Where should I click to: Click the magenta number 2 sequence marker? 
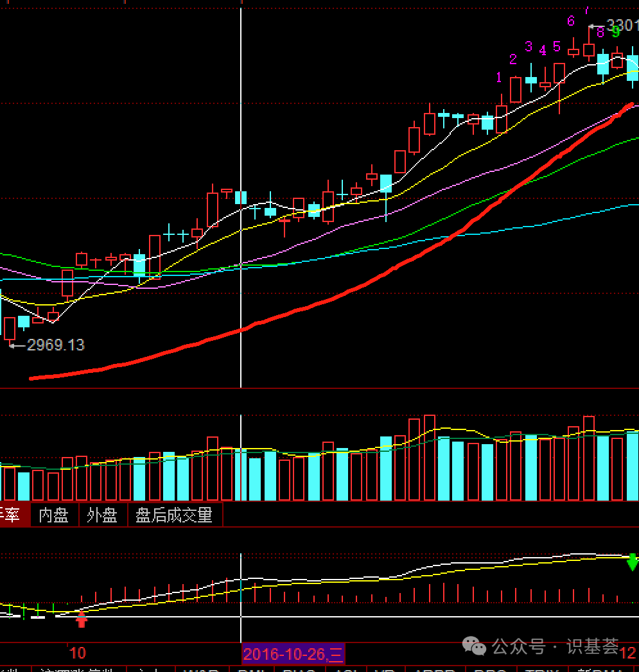point(513,60)
